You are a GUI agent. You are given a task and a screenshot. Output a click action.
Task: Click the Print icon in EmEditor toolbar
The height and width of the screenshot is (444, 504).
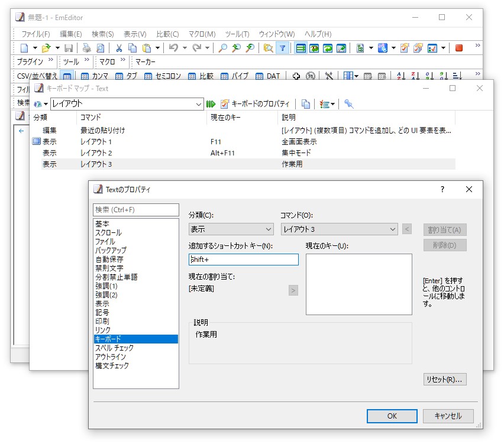(x=86, y=48)
